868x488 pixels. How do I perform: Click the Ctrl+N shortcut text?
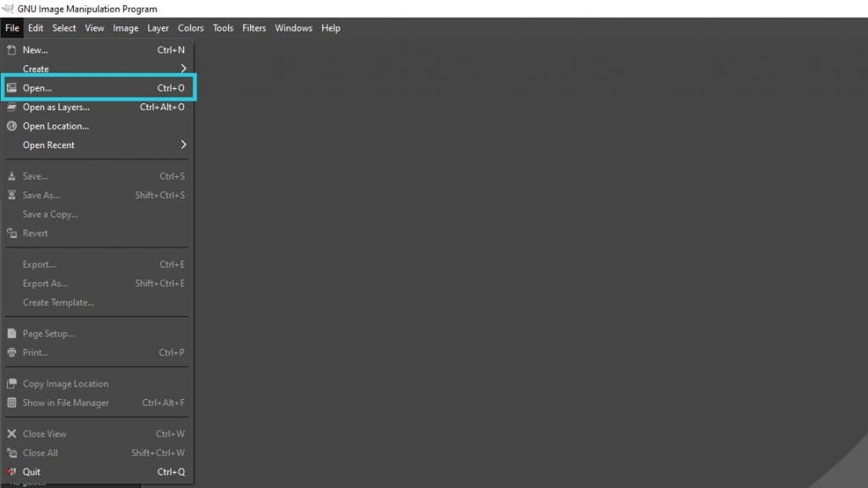[171, 50]
